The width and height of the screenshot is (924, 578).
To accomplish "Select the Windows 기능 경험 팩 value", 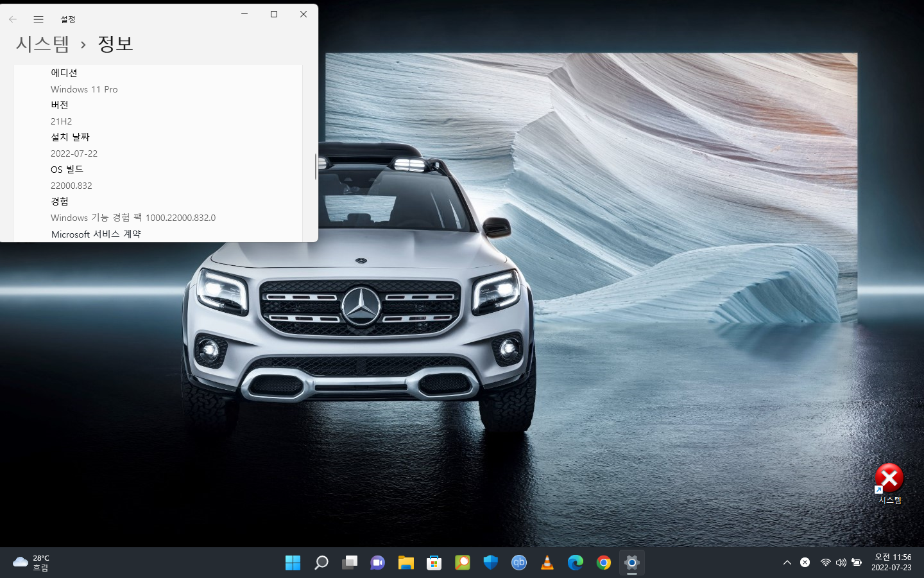I will pos(133,218).
